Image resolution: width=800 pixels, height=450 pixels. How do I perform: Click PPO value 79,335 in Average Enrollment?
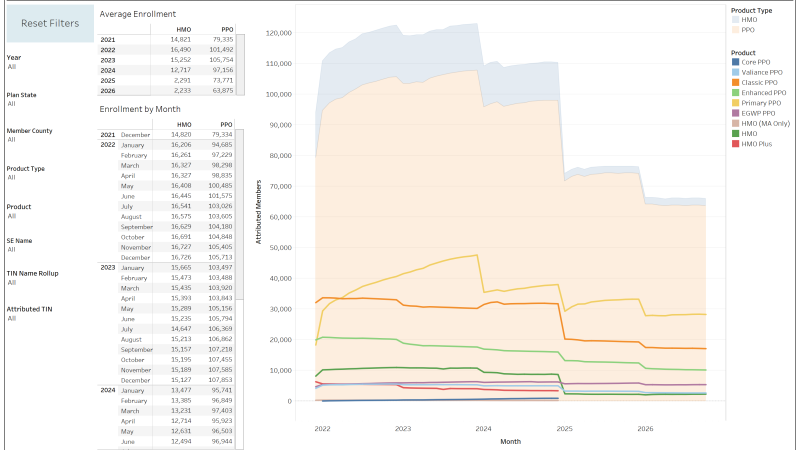click(223, 39)
